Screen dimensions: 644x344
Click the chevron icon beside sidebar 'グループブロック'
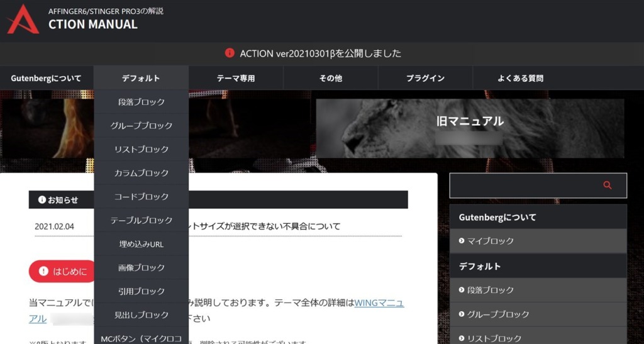(x=462, y=314)
